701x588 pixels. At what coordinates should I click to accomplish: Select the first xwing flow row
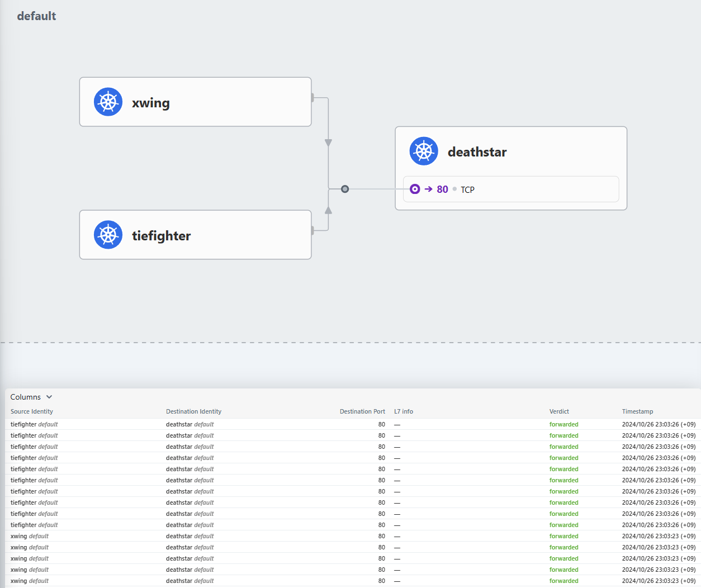(224, 536)
